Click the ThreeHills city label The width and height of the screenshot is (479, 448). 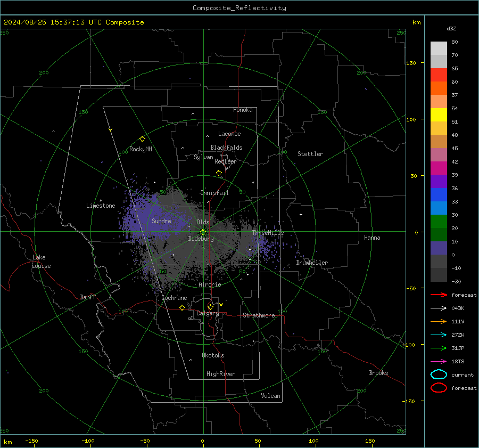pyautogui.click(x=268, y=233)
